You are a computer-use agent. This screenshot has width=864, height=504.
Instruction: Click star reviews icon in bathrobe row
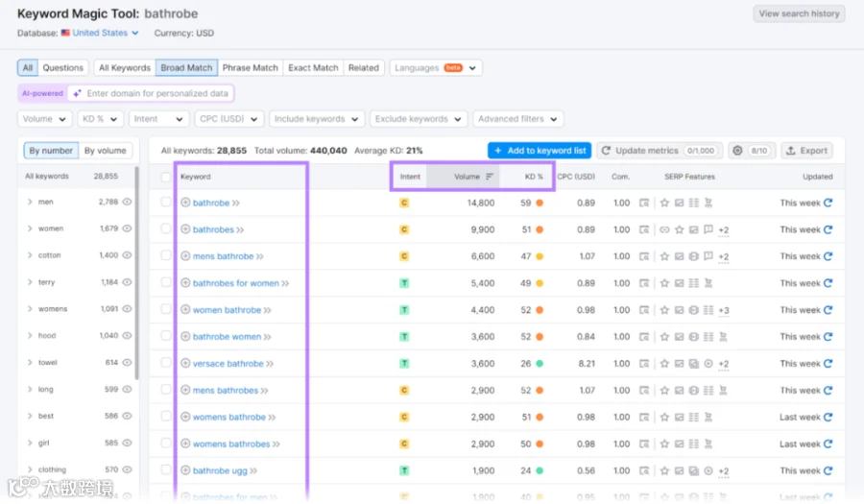[x=664, y=203]
